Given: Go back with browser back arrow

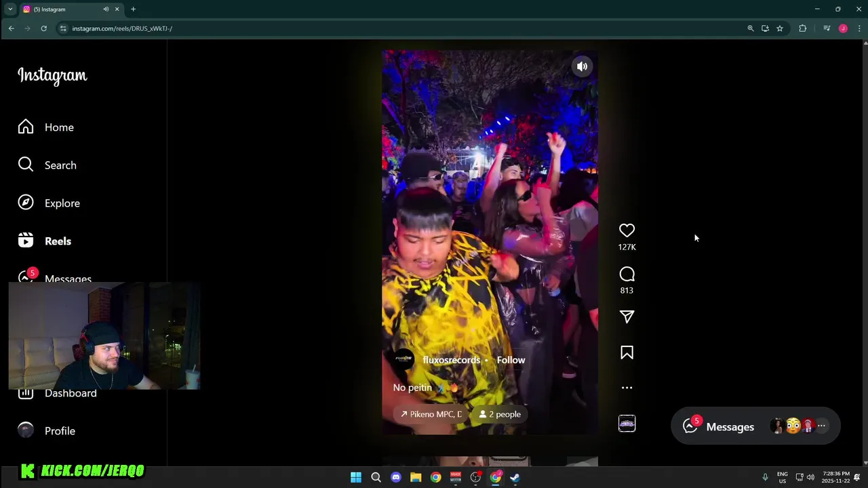Looking at the screenshot, I should pos(11,28).
